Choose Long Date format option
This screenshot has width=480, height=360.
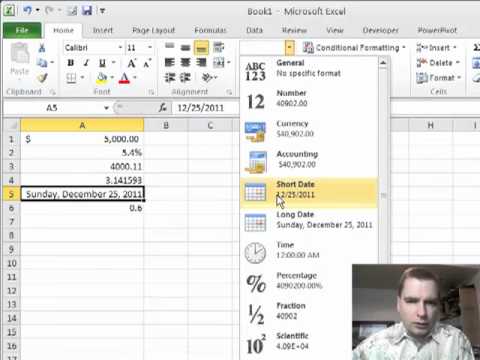[309, 222]
